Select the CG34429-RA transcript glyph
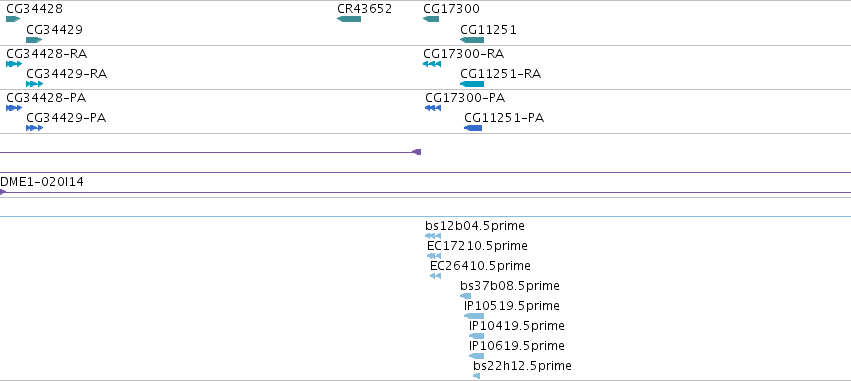The width and height of the screenshot is (851, 381). pyautogui.click(x=34, y=84)
